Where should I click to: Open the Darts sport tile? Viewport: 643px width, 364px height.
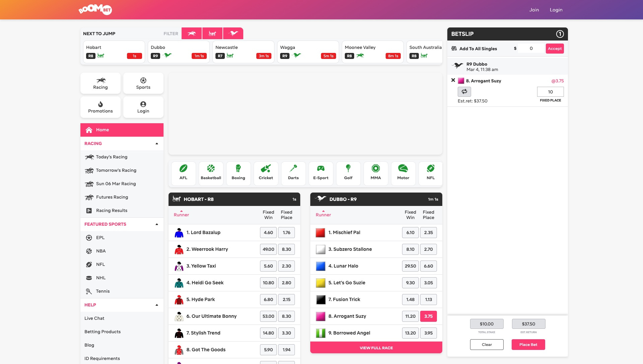pyautogui.click(x=294, y=173)
